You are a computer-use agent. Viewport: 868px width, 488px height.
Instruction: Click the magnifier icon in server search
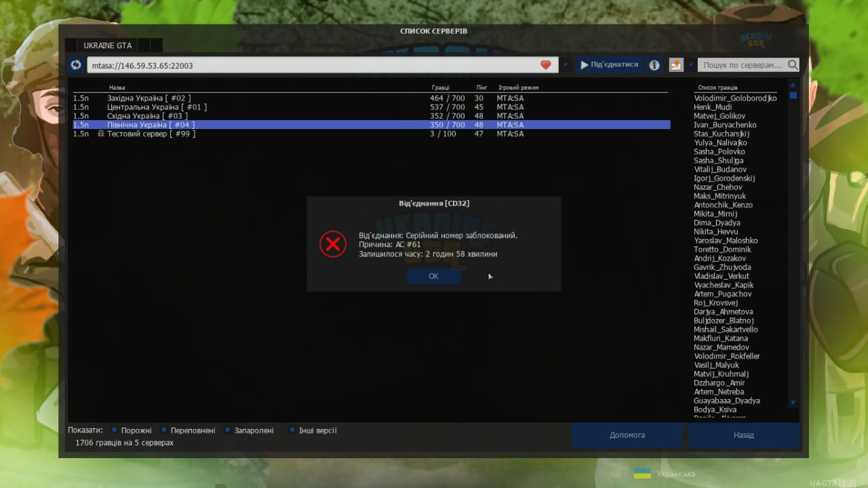click(x=792, y=65)
